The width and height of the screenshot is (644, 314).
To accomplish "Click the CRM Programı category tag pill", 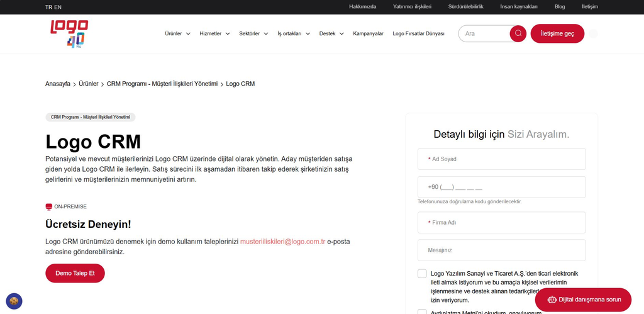I will pos(91,117).
